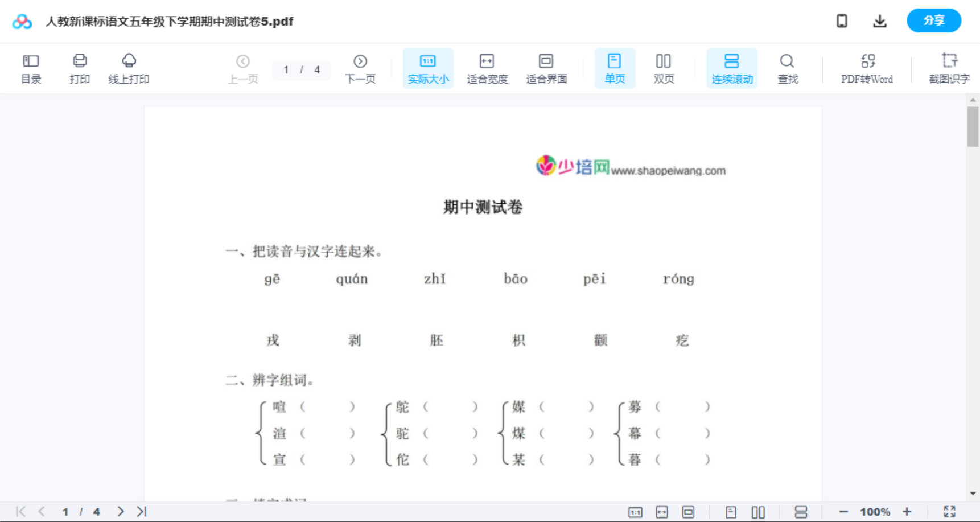Launch PDF转Word conversion

tap(867, 68)
